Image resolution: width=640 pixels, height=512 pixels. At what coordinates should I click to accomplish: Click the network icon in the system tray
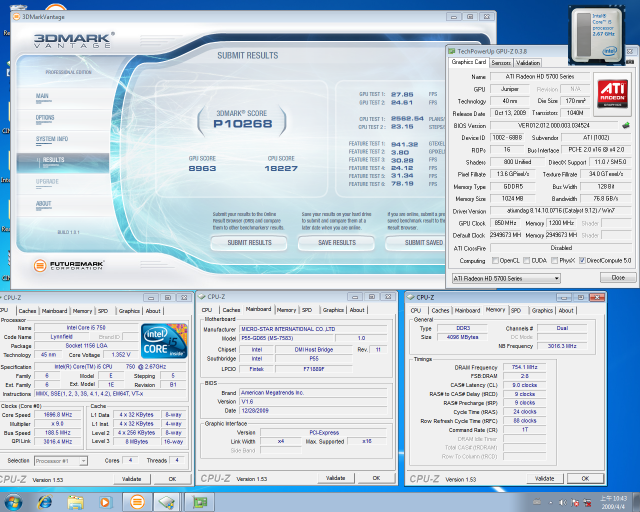click(x=588, y=503)
